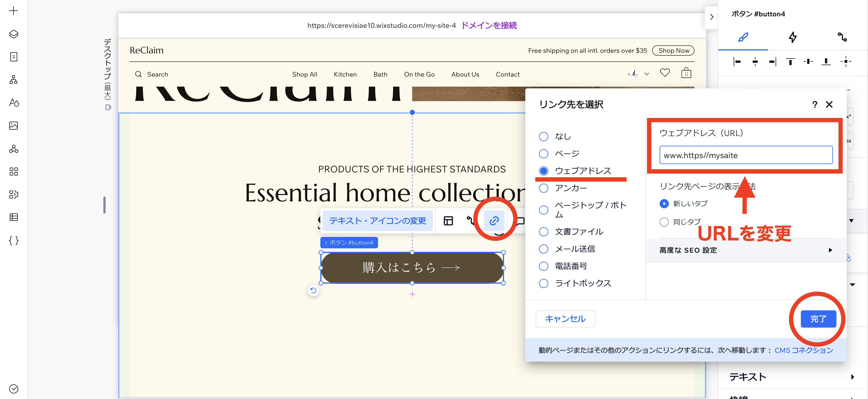
Task: Click the 完了 button to confirm
Action: pos(818,319)
